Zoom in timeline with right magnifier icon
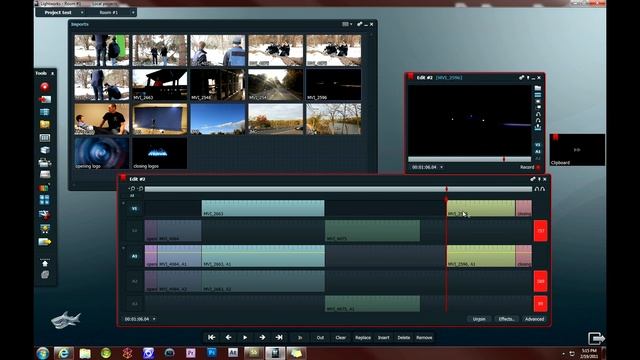The image size is (640, 360). (x=140, y=189)
